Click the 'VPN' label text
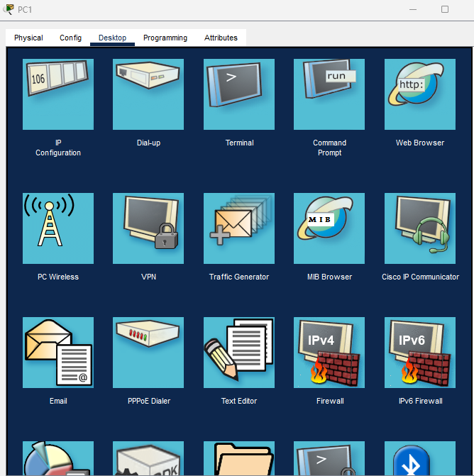Screen dimensions: 474x476 (x=148, y=277)
